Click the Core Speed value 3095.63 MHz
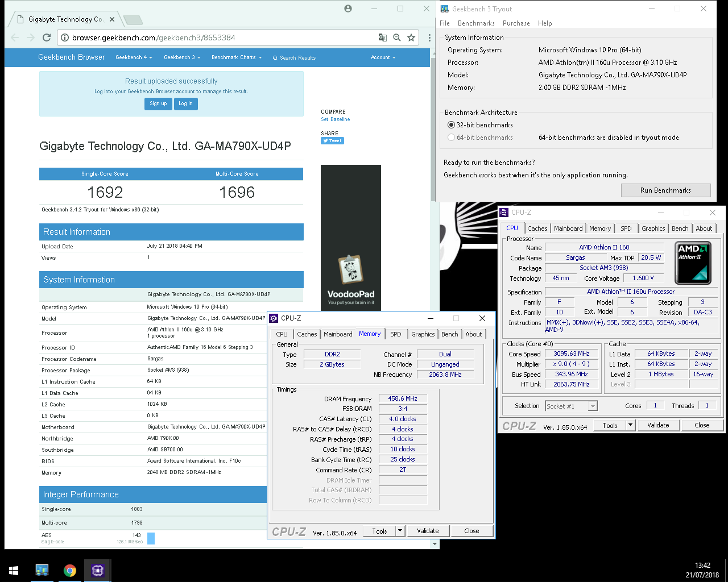 [x=572, y=354]
